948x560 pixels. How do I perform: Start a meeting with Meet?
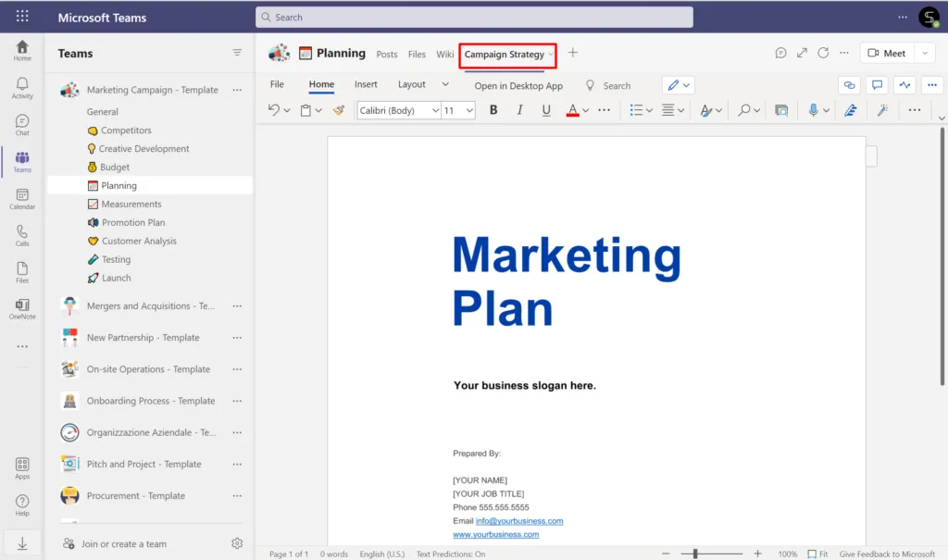tap(888, 53)
